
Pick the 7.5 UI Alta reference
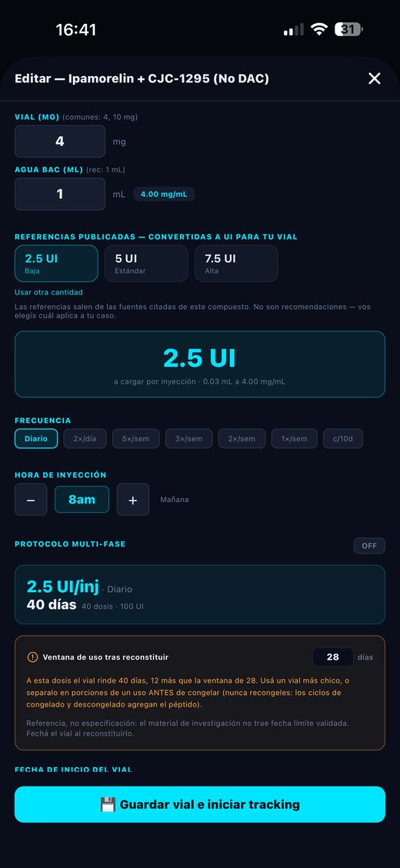point(236,264)
